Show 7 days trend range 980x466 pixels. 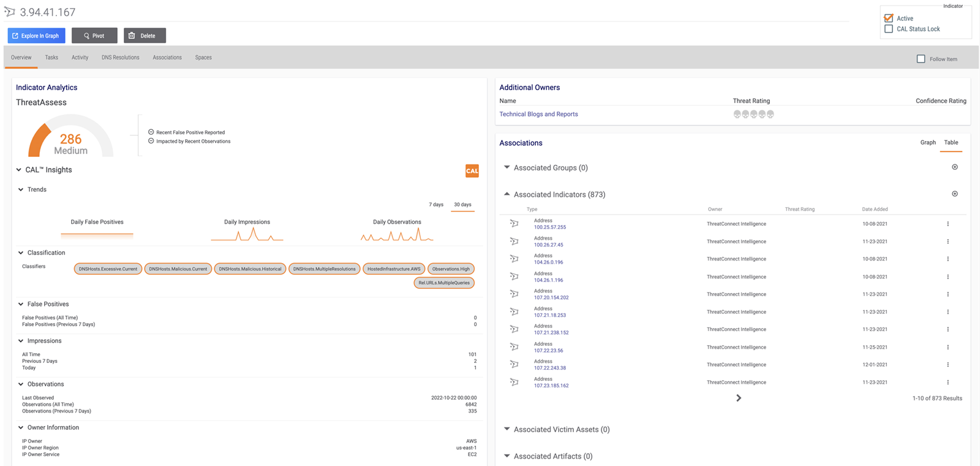436,205
